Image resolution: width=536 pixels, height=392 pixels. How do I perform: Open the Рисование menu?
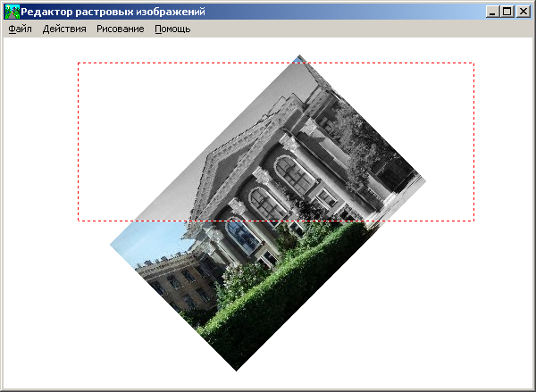120,29
